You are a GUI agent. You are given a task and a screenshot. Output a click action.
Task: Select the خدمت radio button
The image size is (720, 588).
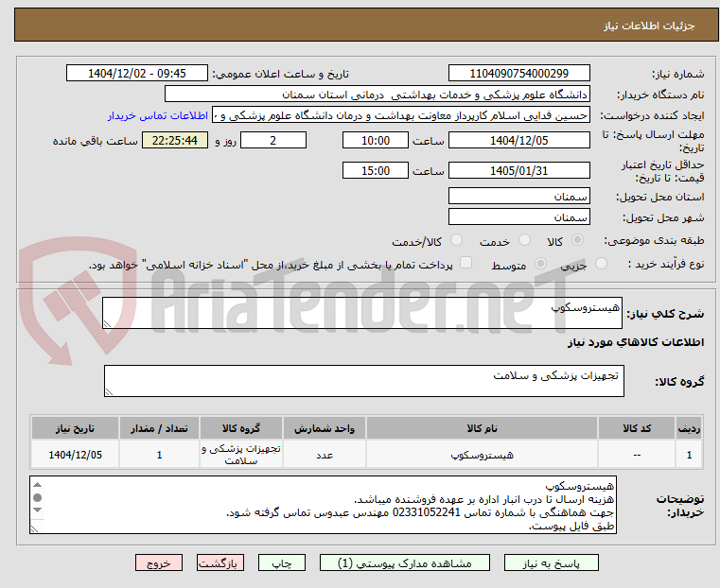point(524,240)
